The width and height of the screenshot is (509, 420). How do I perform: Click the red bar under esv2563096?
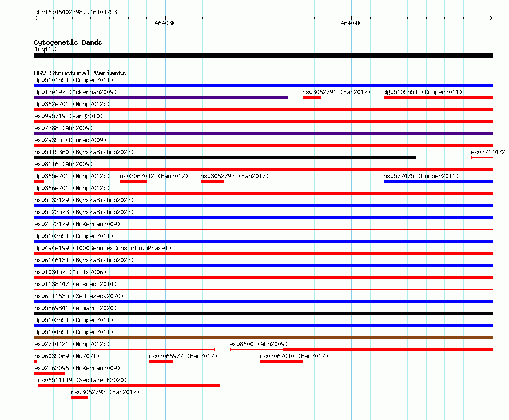pos(49,374)
